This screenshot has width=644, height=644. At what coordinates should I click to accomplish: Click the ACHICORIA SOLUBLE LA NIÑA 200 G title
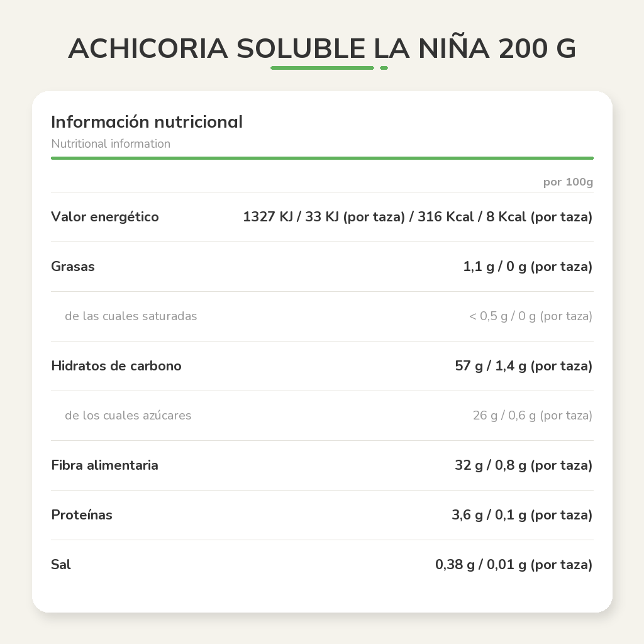pos(322,48)
